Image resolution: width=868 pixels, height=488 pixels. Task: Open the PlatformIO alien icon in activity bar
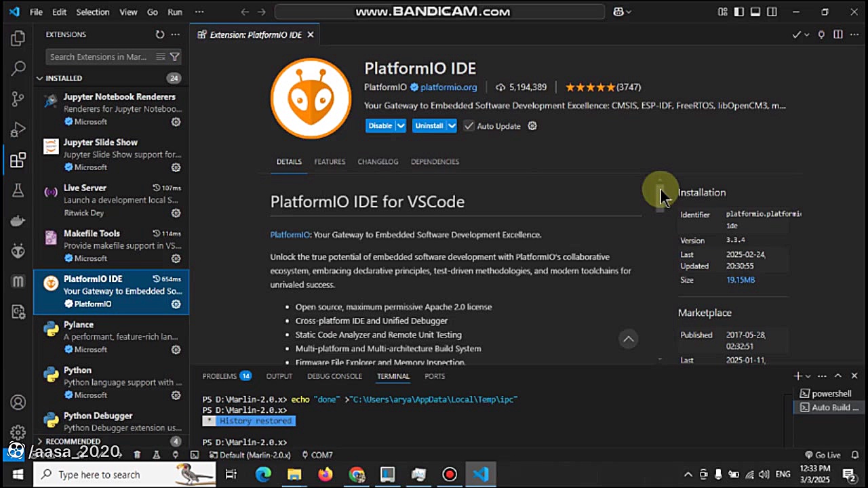click(18, 251)
